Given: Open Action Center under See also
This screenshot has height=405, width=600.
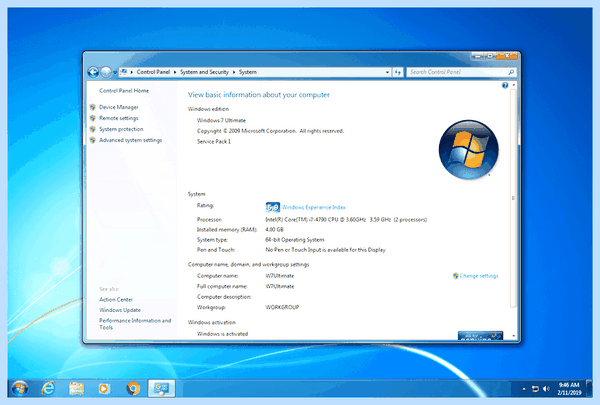Looking at the screenshot, I should pyautogui.click(x=116, y=299).
